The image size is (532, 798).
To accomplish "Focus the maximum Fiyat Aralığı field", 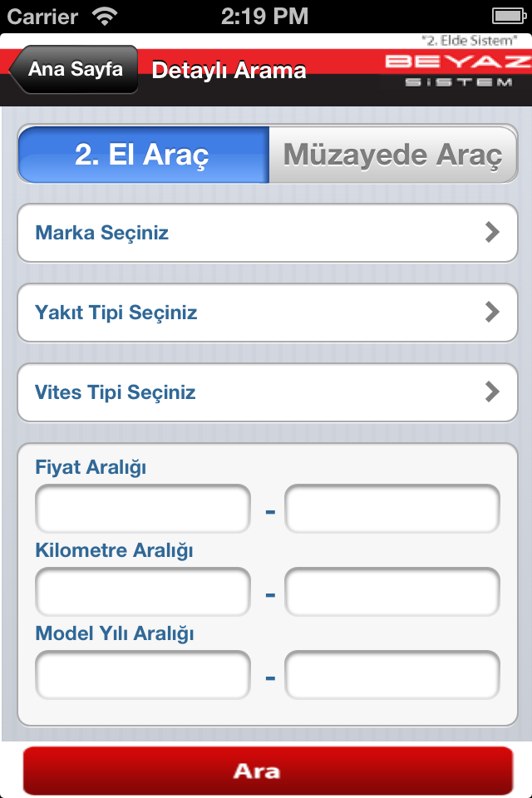I will coord(392,509).
